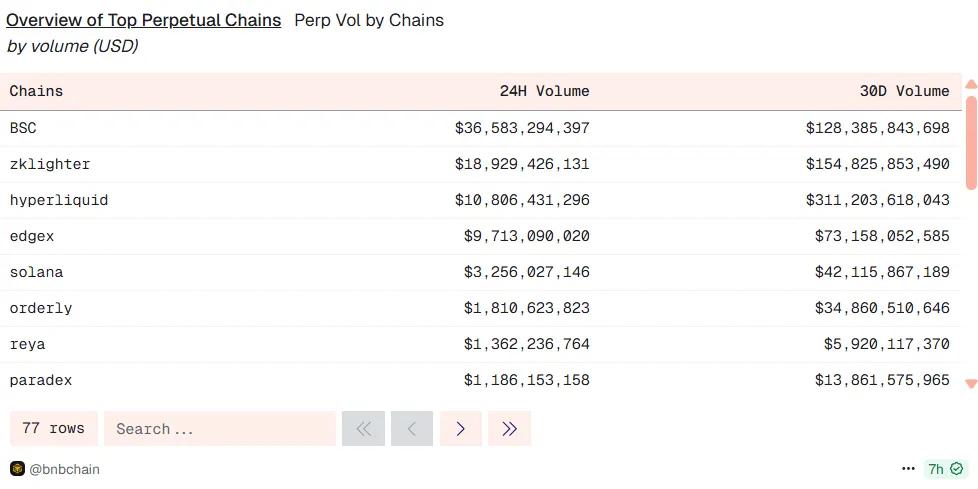Click the 77 rows count button
978x489 pixels.
pos(54,429)
